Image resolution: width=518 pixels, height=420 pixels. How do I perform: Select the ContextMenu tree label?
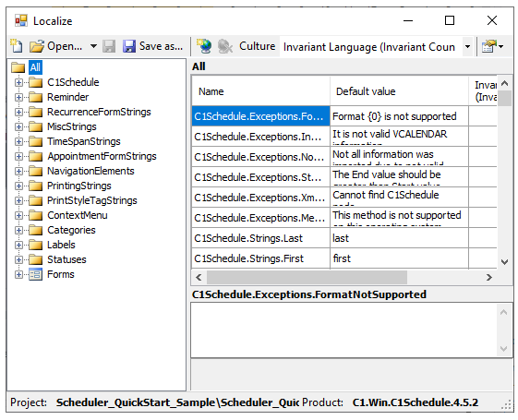click(x=78, y=215)
